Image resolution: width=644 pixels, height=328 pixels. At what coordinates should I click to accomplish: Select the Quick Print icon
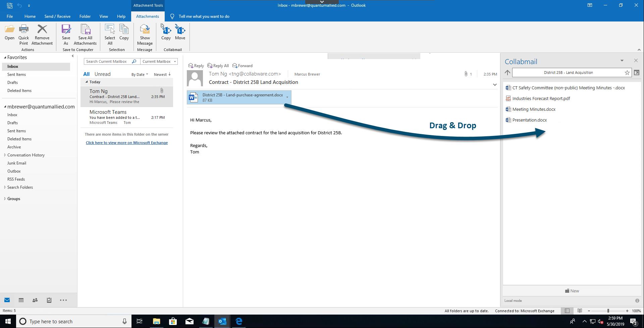(x=23, y=34)
